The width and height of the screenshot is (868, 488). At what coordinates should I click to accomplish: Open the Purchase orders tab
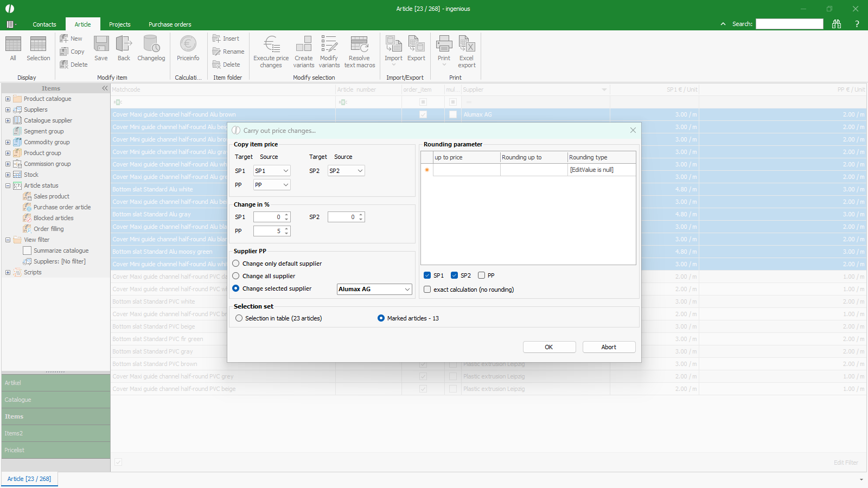click(170, 24)
